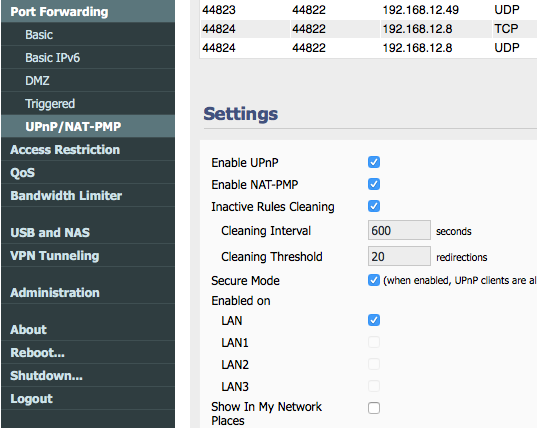
Task: Open the Bandwidth Limiter section
Action: point(66,196)
